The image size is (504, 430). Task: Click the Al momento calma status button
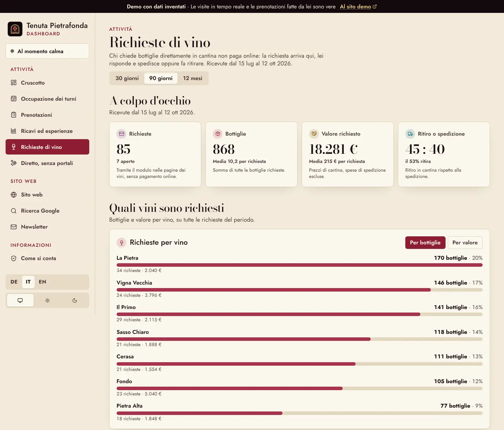(x=48, y=51)
